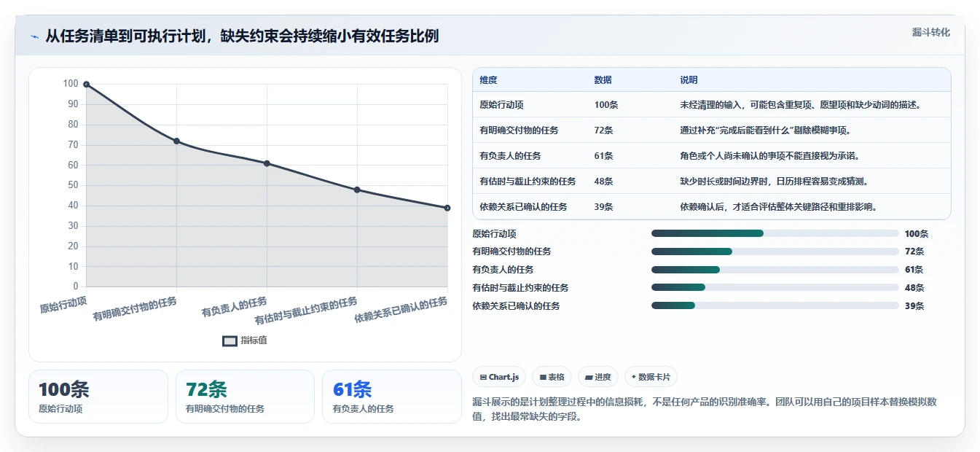Click the lightning icon beside the title
980x452 pixels.
click(35, 36)
